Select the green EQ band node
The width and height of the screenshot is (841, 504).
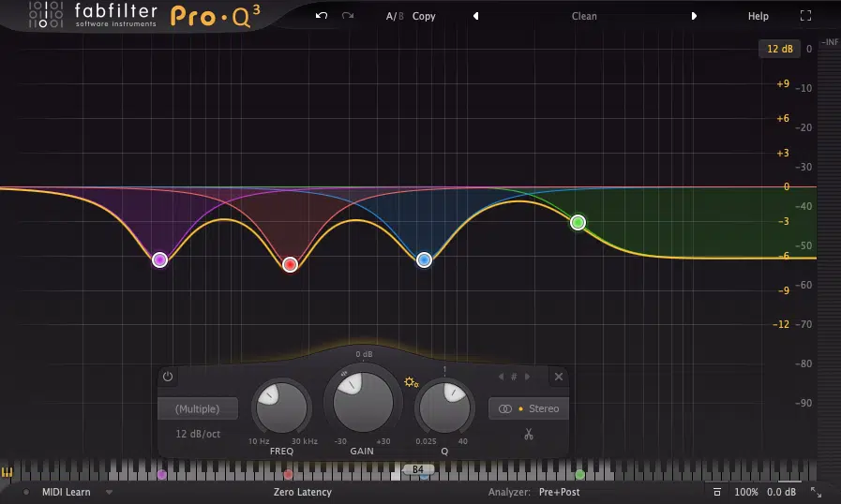[578, 222]
